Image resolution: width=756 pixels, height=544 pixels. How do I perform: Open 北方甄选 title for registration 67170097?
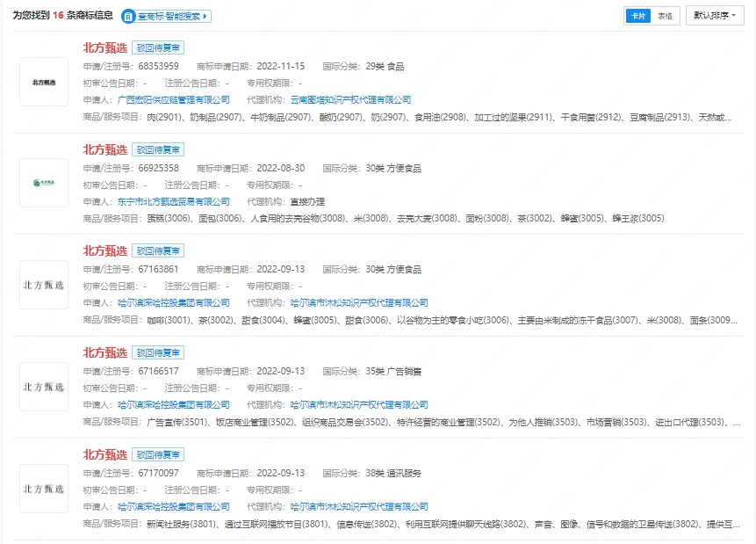point(105,454)
